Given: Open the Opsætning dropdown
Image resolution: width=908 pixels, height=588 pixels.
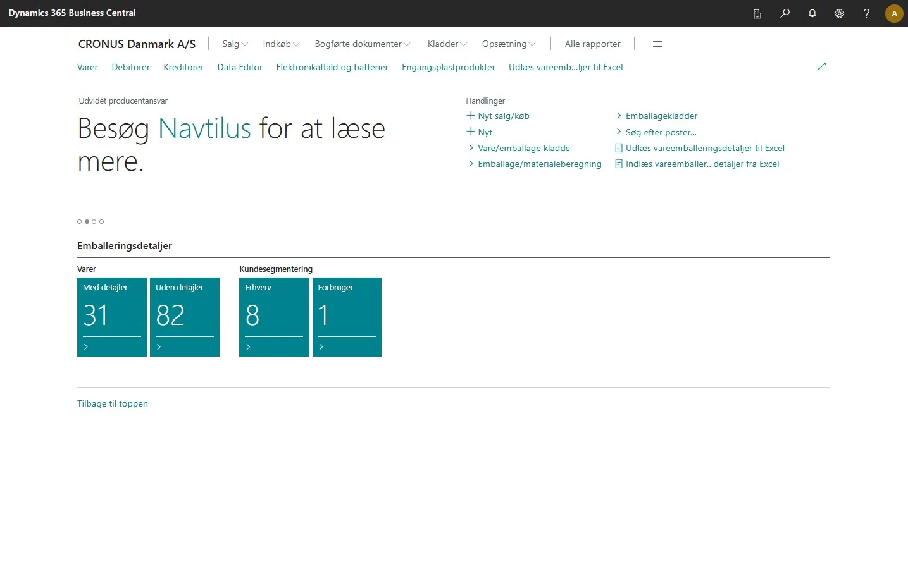Looking at the screenshot, I should (509, 44).
